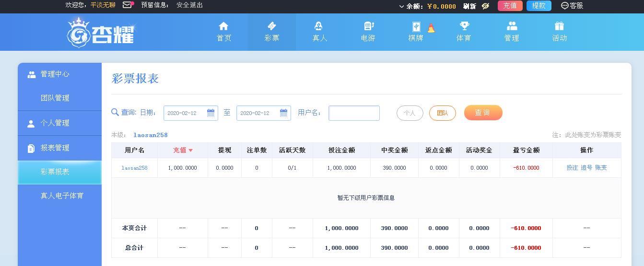Open 团队管理 in sidebar
The image size is (644, 266).
point(55,98)
